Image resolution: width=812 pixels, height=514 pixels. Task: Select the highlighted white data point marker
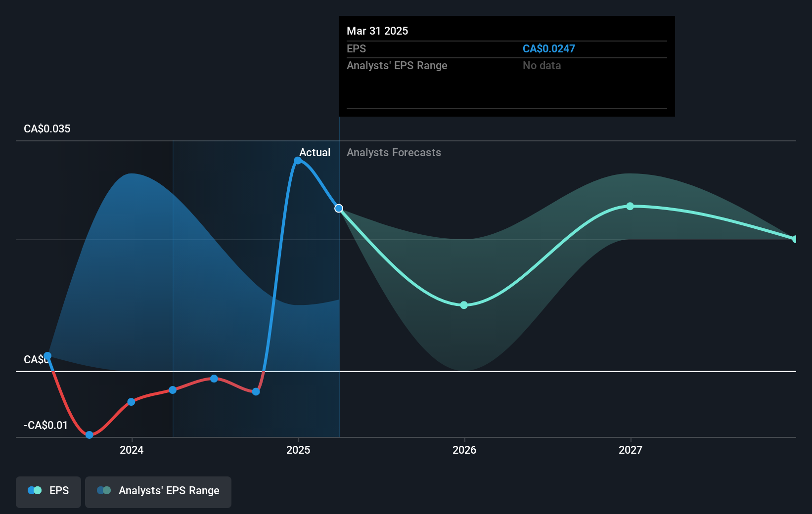click(x=339, y=208)
